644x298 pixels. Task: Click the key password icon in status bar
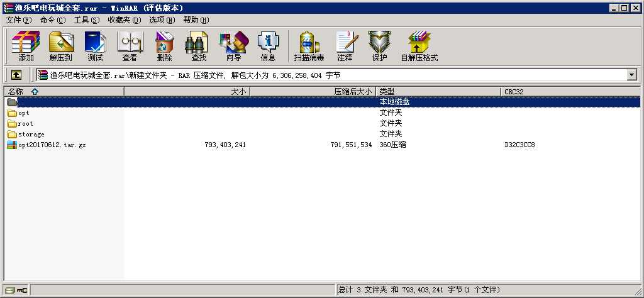pos(22,290)
